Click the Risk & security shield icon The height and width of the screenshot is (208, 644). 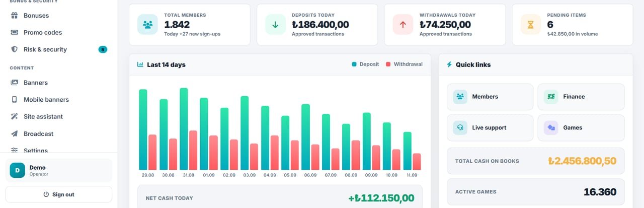[x=15, y=49]
